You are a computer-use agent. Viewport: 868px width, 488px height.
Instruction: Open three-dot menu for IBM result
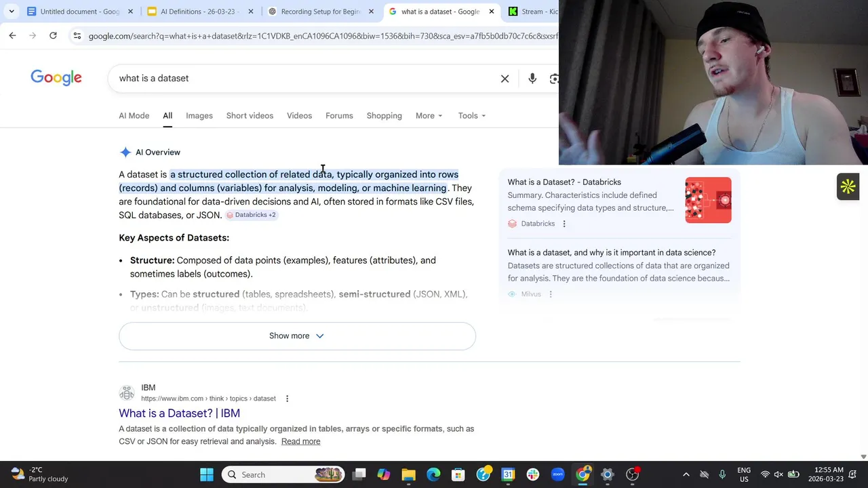click(287, 399)
